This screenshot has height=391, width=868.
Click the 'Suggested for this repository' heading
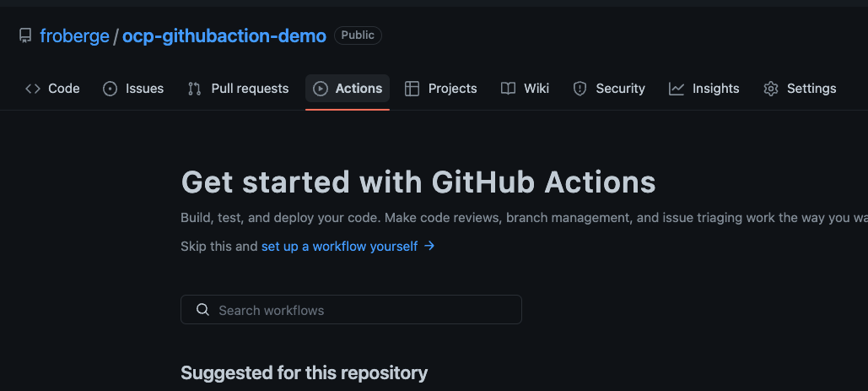[305, 372]
